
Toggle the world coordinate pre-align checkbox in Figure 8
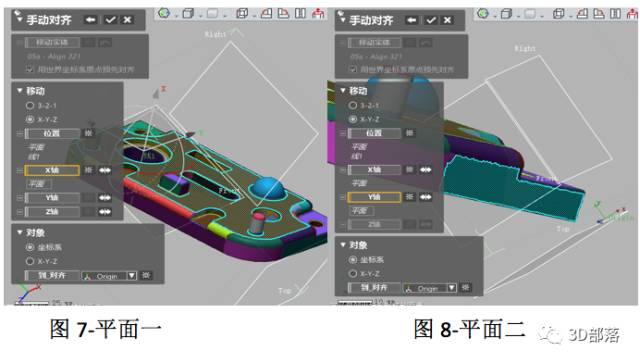point(353,69)
